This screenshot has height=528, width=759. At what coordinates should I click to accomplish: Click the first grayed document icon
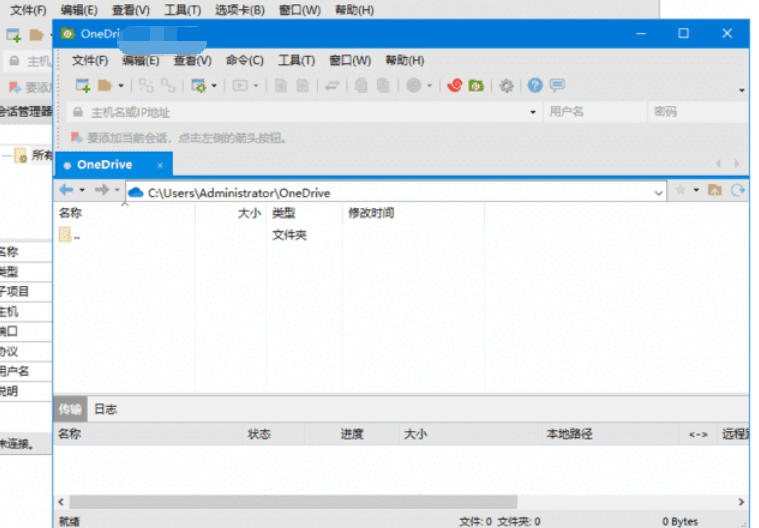click(x=281, y=86)
